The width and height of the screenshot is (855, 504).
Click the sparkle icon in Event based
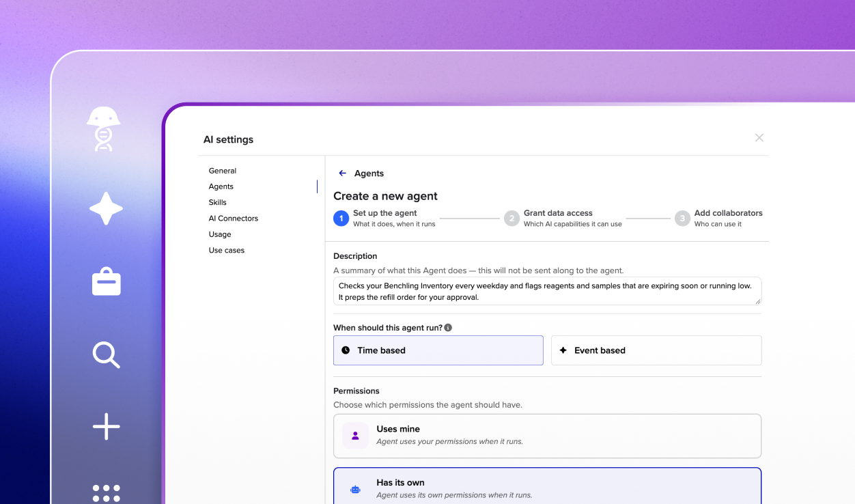563,350
